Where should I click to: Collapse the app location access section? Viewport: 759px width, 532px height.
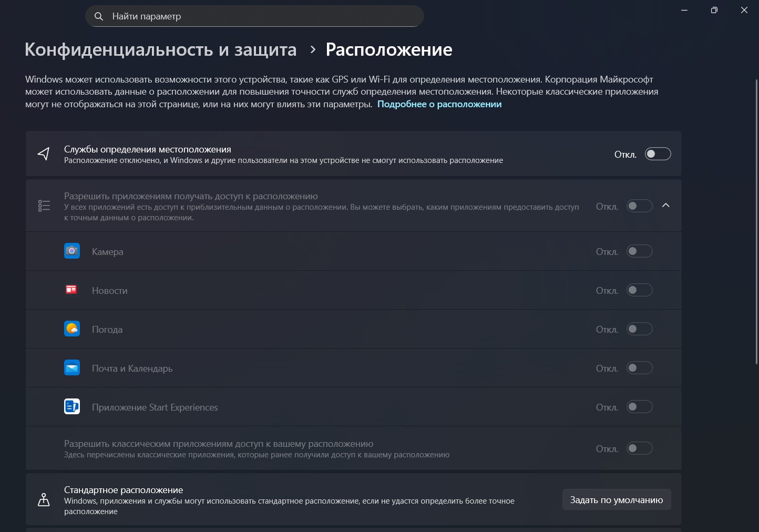[666, 206]
